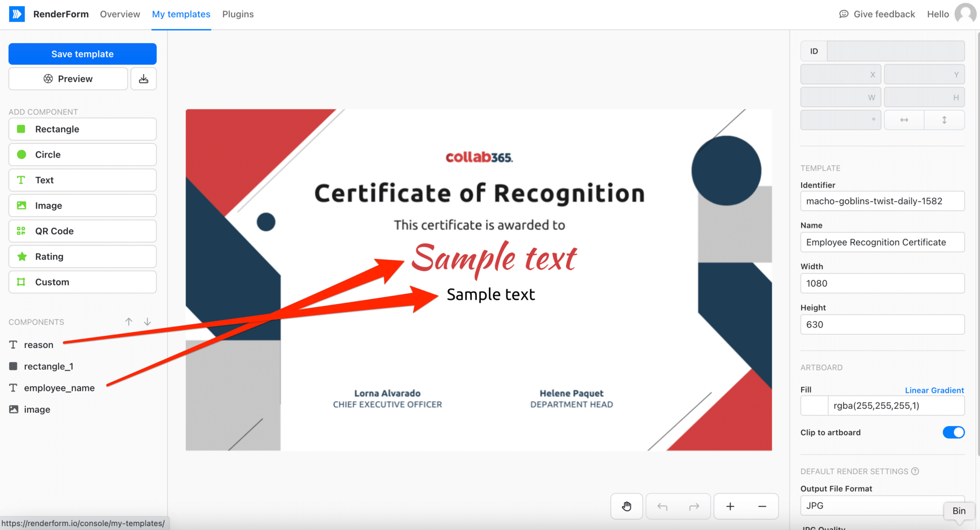The width and height of the screenshot is (980, 530).
Task: Add a Circle component
Action: click(x=82, y=154)
